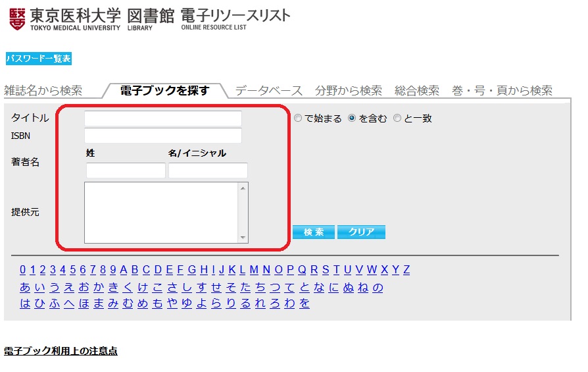The height and width of the screenshot is (372, 588).
Task: Select the を含む radio button
Action: (352, 119)
